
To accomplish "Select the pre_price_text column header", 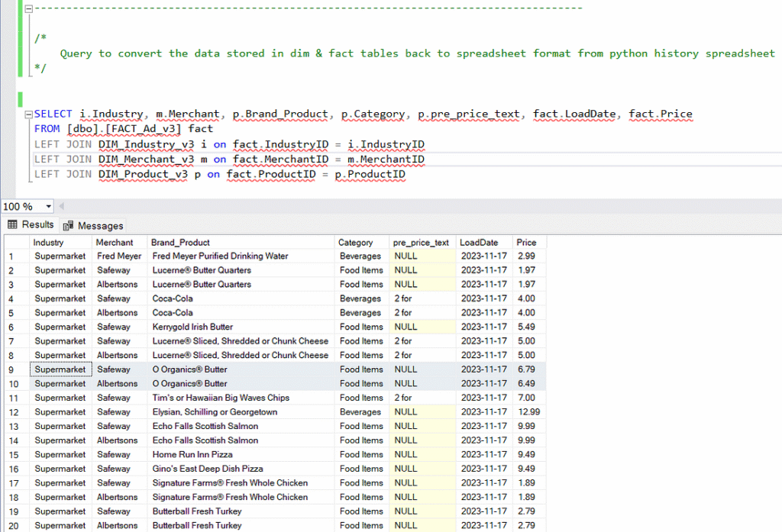I will coord(422,242).
